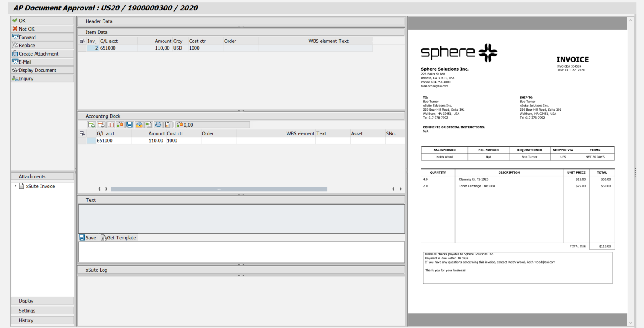Open the Item Data table layout selector
This screenshot has height=328, width=644.
82,41
